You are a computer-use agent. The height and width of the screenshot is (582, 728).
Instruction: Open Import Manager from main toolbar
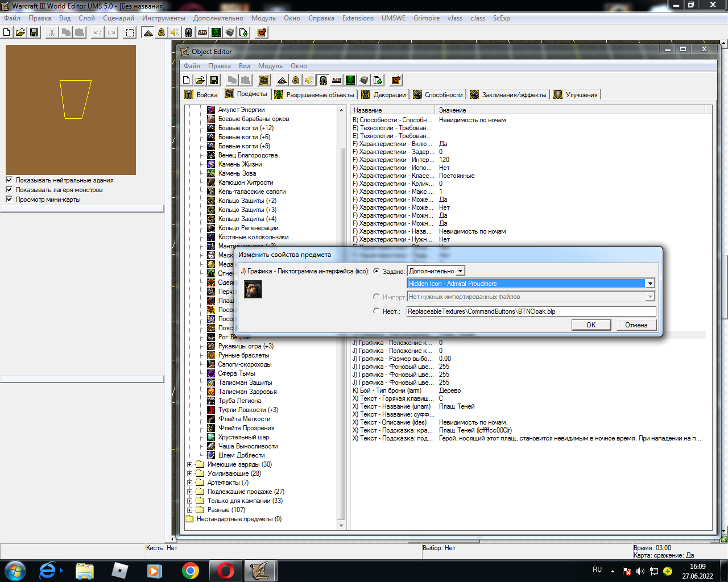pos(243,32)
